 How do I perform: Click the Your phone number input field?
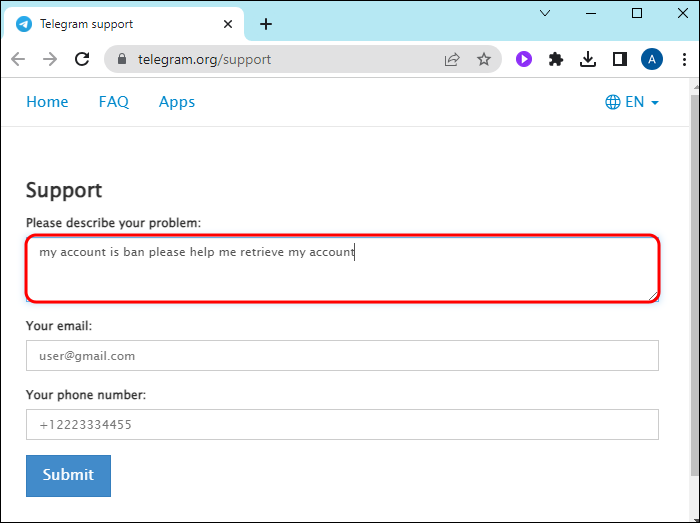[342, 424]
